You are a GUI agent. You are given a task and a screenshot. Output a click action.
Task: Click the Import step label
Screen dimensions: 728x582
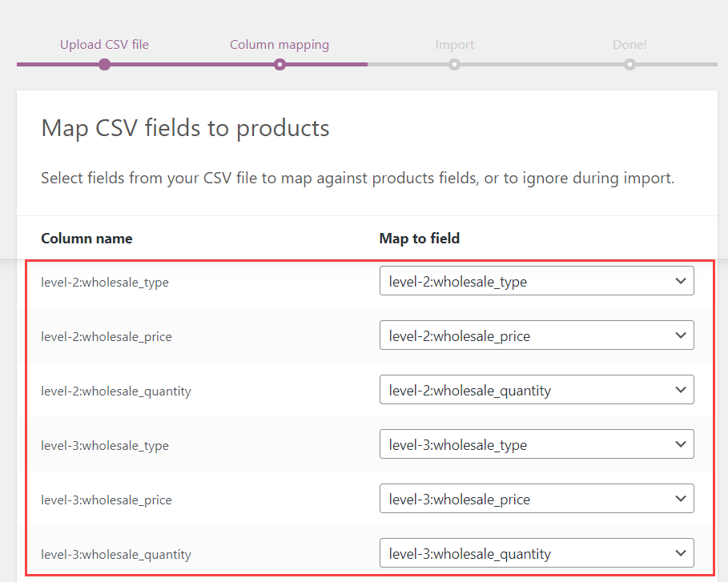455,45
